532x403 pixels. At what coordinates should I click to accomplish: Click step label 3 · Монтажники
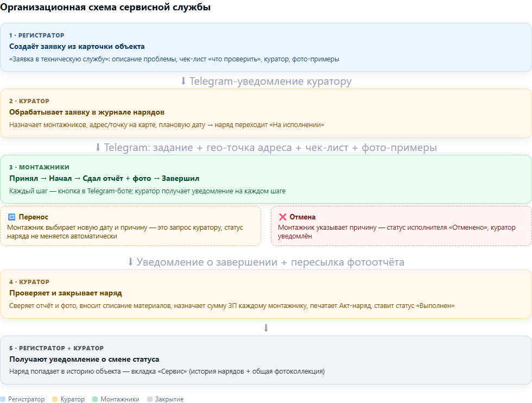[39, 167]
